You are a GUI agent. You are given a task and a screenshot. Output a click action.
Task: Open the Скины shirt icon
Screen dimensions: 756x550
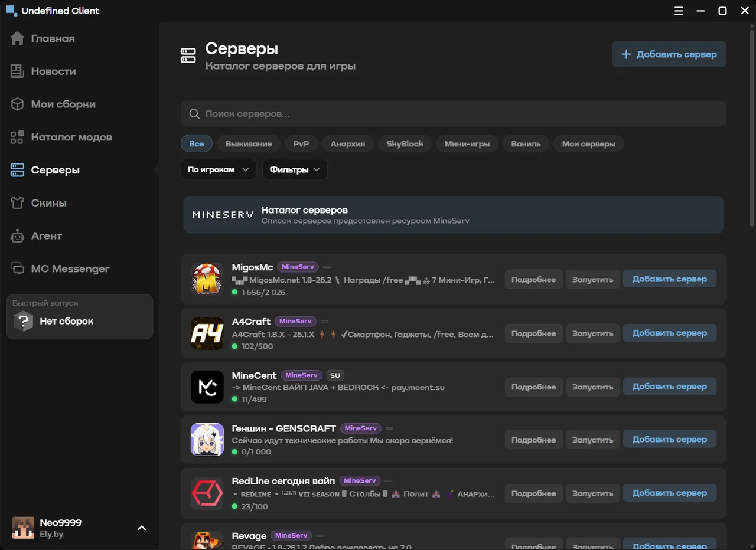17,203
